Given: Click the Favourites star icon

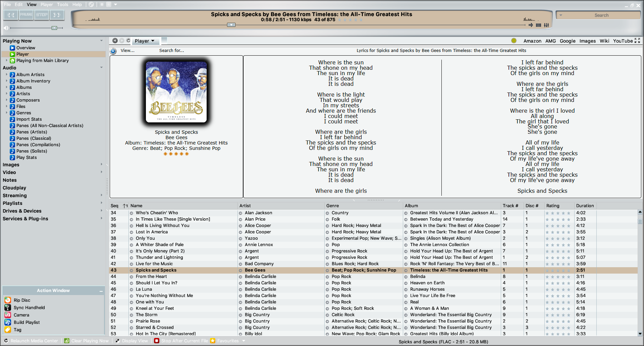Looking at the screenshot, I should tap(213, 341).
